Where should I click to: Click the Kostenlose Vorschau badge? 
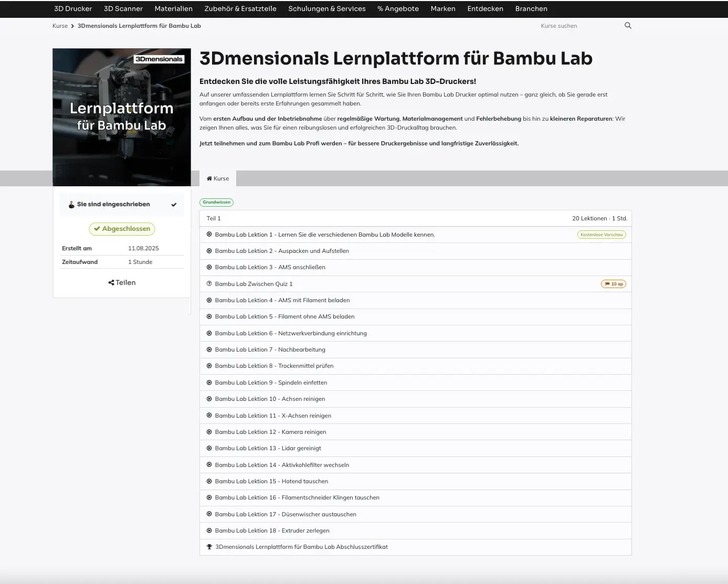tap(602, 235)
